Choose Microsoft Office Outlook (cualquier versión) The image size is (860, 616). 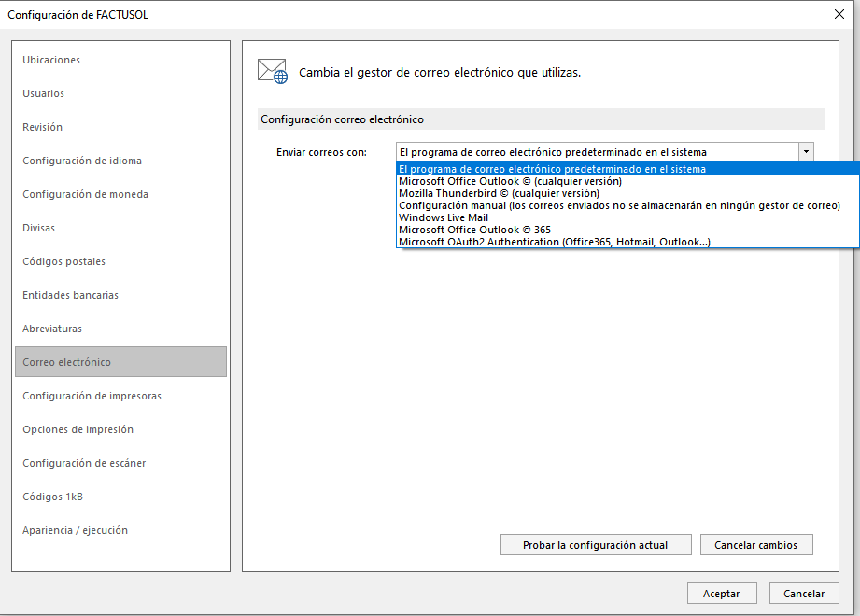pos(627,181)
